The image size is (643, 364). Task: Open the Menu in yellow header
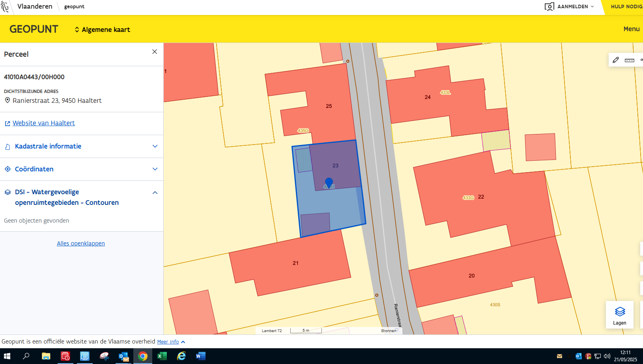(631, 29)
